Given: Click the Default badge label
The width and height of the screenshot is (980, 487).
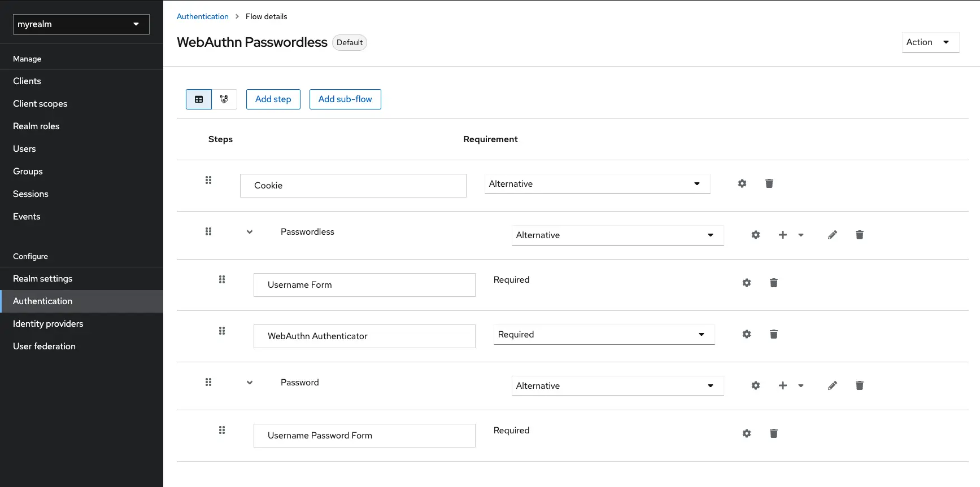Looking at the screenshot, I should pos(350,43).
